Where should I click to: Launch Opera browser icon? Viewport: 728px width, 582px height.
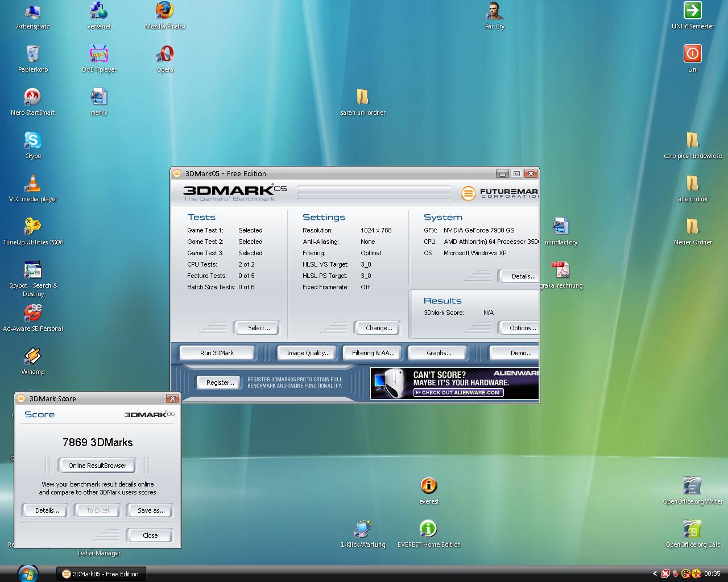[165, 60]
